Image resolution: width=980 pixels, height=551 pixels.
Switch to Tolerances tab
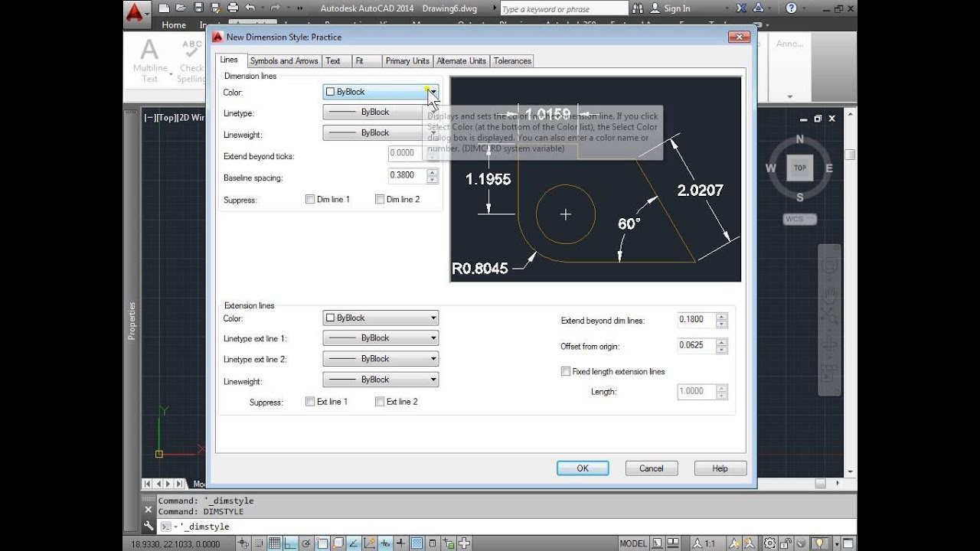click(512, 61)
